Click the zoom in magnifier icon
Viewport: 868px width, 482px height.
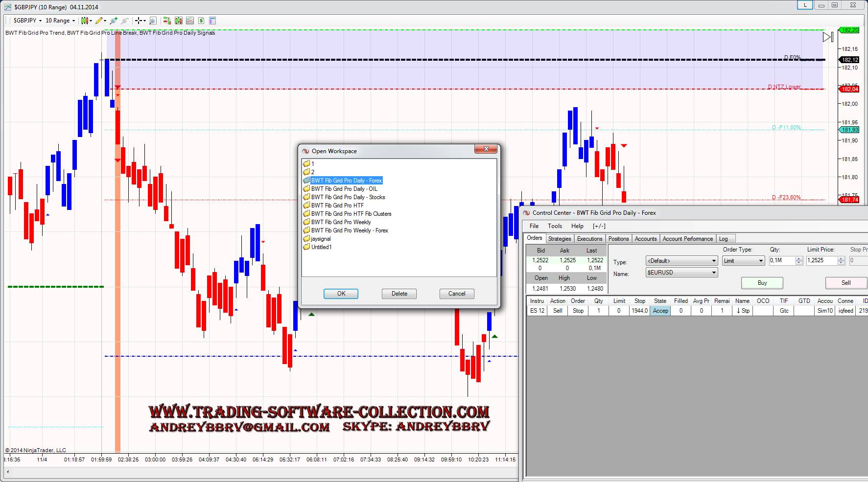tap(114, 21)
